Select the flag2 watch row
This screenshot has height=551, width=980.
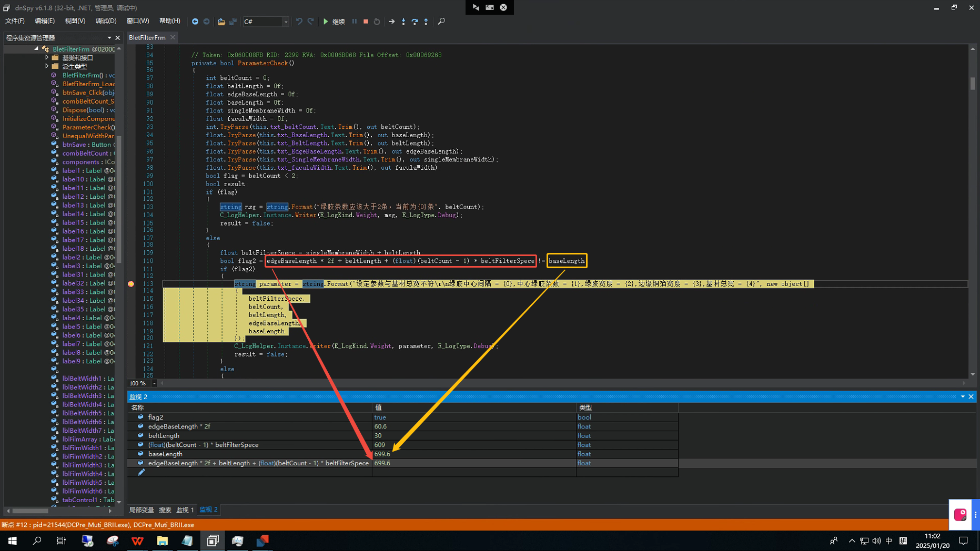click(x=403, y=417)
